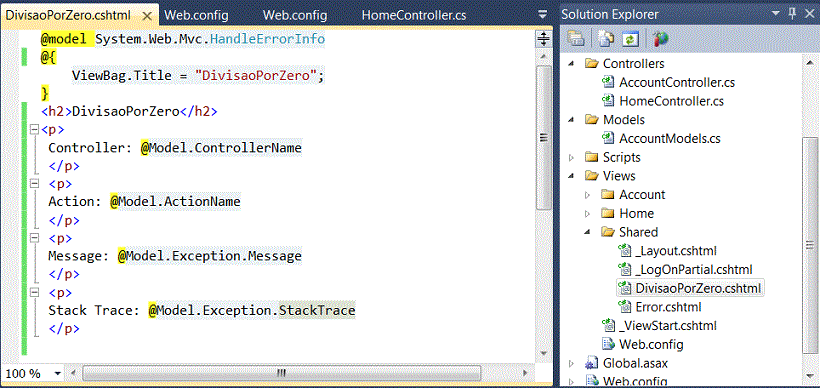Click the editor horizontal scrollbar thumb
Viewport: 820px width, 388px height.
pyautogui.click(x=281, y=373)
